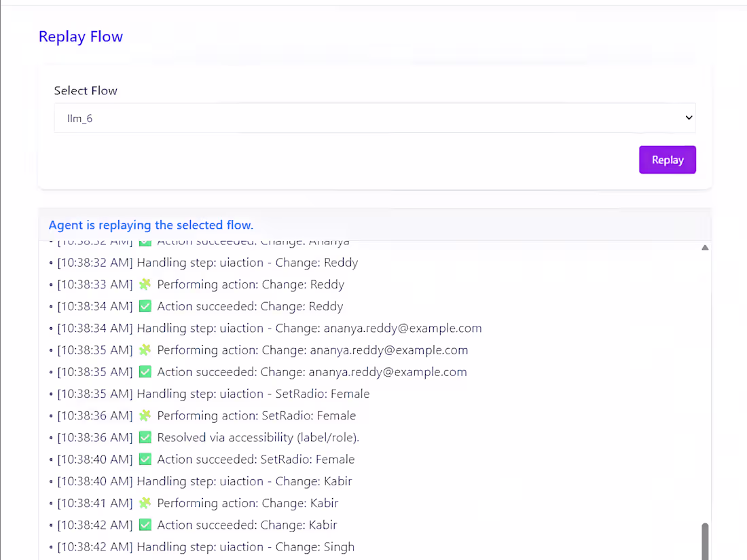Click the green checkmark next to Action succeeded: Change: Reddy
This screenshot has width=747, height=560.
point(145,306)
